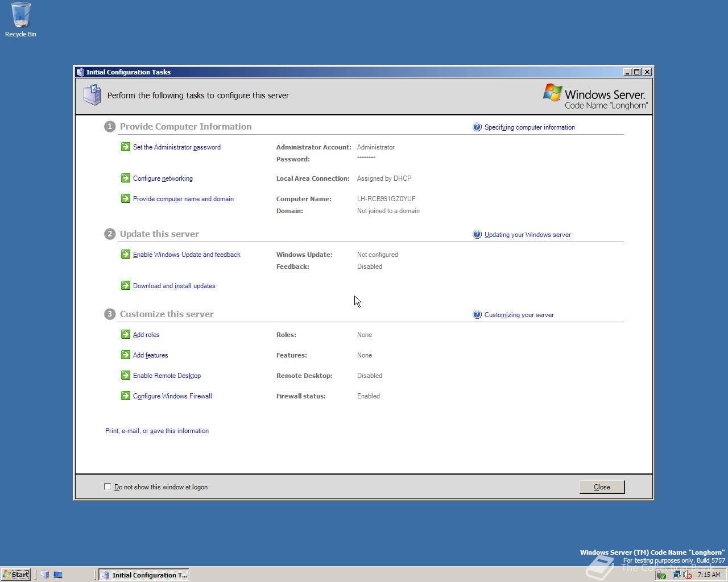Click computer name LH-RCB991GZ0YUF
This screenshot has width=728, height=582.
click(386, 199)
